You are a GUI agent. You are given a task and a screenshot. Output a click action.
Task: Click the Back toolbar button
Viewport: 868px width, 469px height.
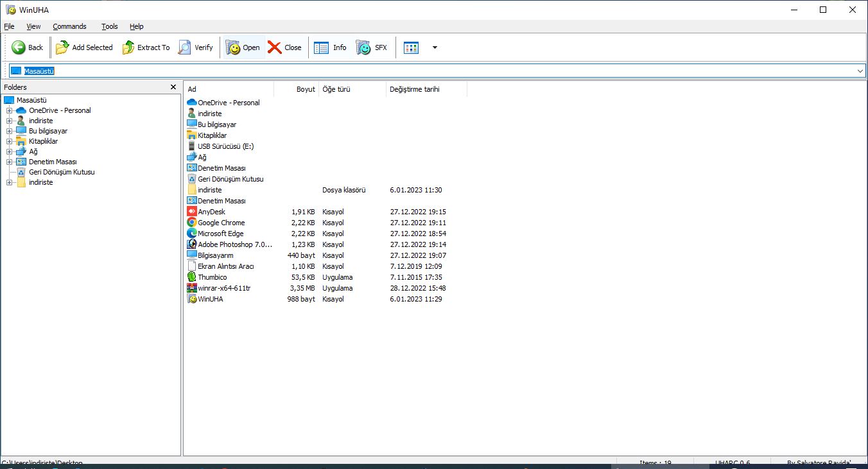click(x=28, y=47)
